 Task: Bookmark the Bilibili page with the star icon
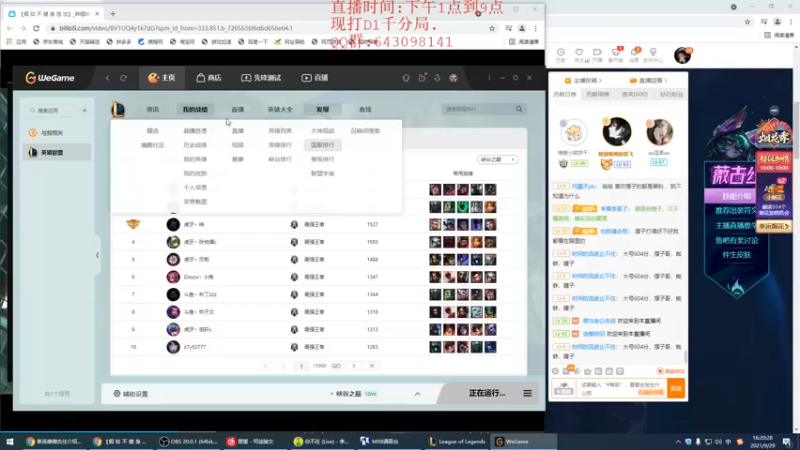[x=492, y=28]
